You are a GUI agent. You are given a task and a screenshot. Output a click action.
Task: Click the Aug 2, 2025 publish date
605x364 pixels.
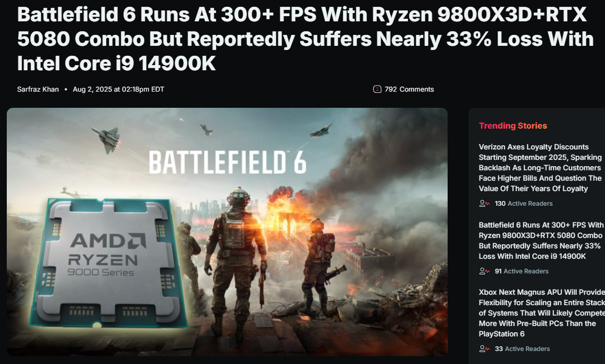(118, 90)
